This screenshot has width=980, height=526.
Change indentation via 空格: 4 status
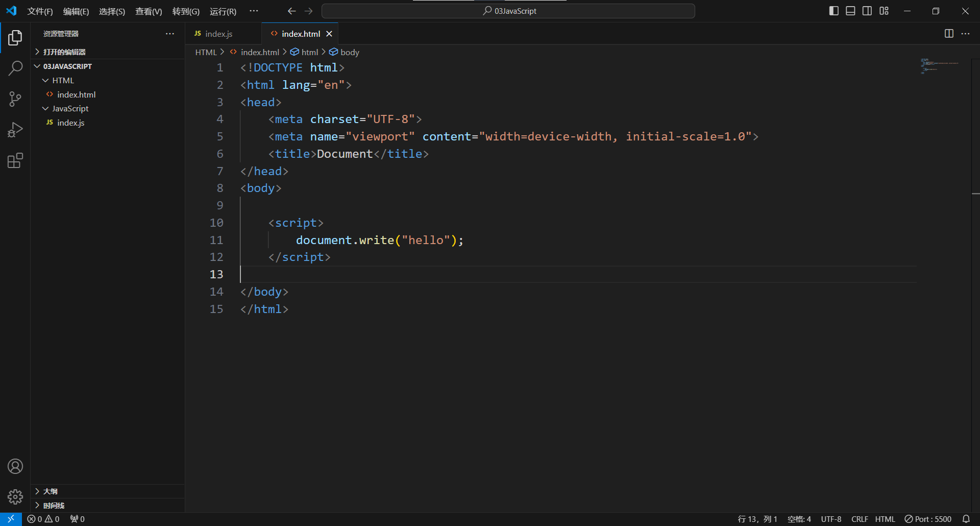(x=799, y=519)
